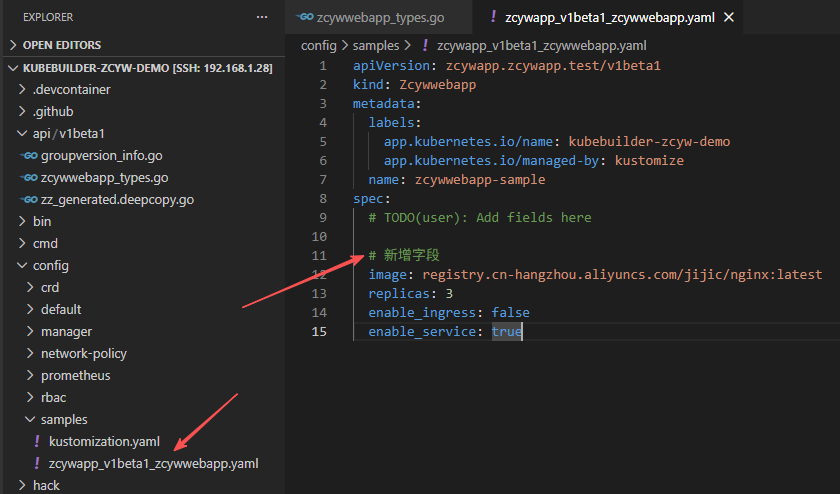Open zcywwebapp_types.go from the file tree
The image size is (840, 494).
click(104, 178)
